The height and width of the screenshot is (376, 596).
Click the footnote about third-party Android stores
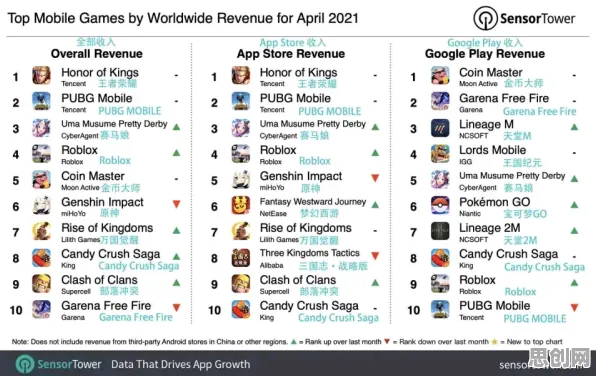tap(150, 342)
